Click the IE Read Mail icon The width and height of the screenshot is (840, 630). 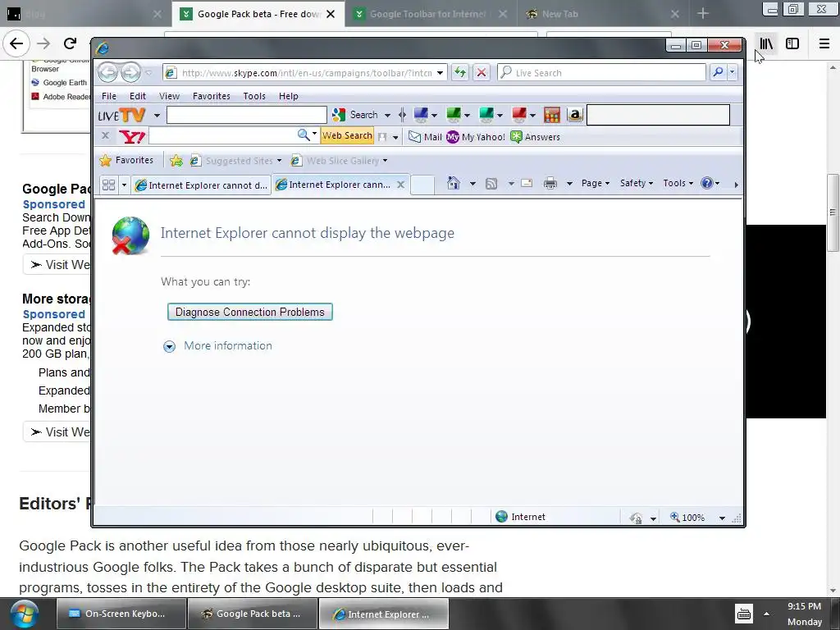[527, 183]
